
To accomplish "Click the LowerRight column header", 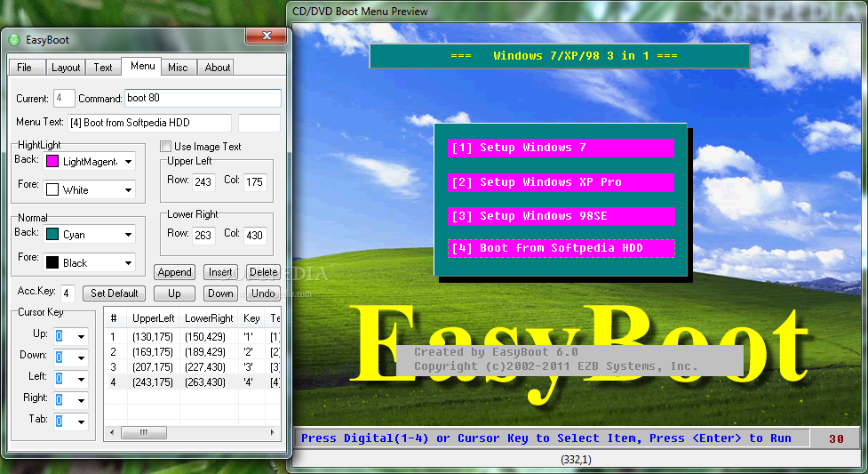I will (x=209, y=318).
